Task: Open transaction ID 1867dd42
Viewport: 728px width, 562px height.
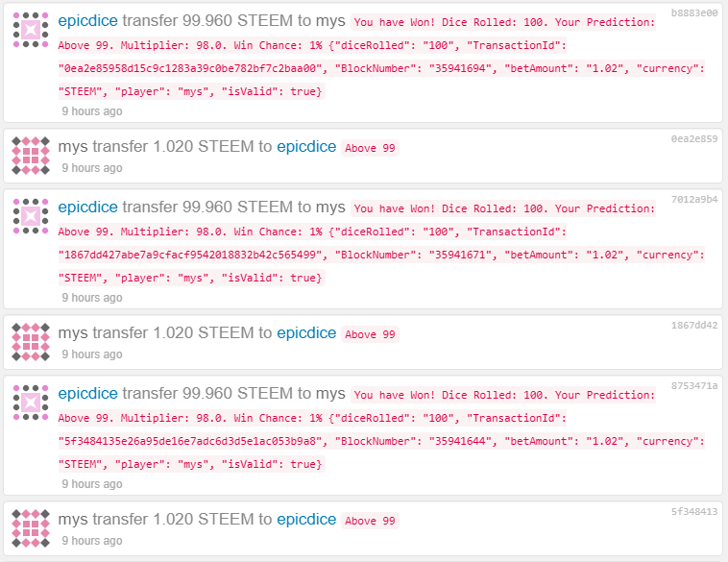Action: tap(694, 325)
